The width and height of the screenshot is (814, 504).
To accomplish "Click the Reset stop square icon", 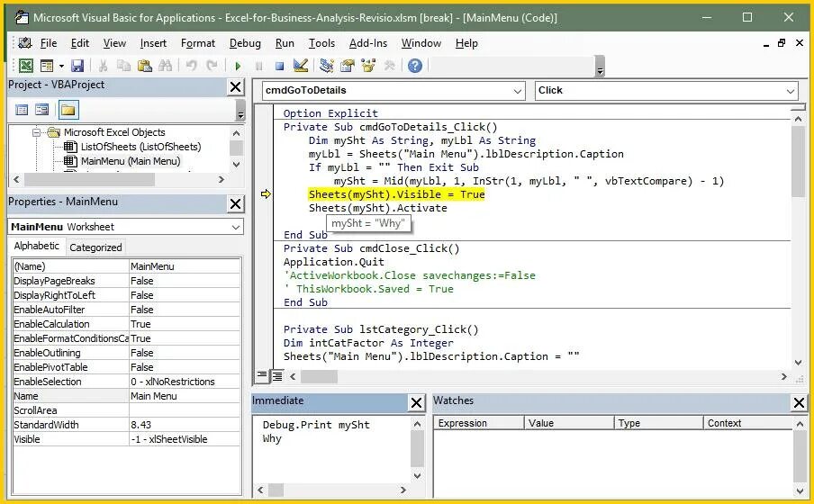I will 279,66.
